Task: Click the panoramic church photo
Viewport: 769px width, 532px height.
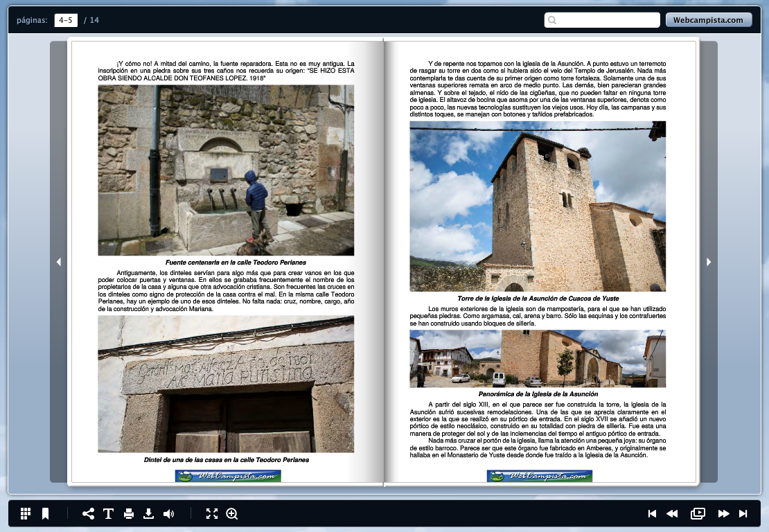Action: [x=538, y=359]
